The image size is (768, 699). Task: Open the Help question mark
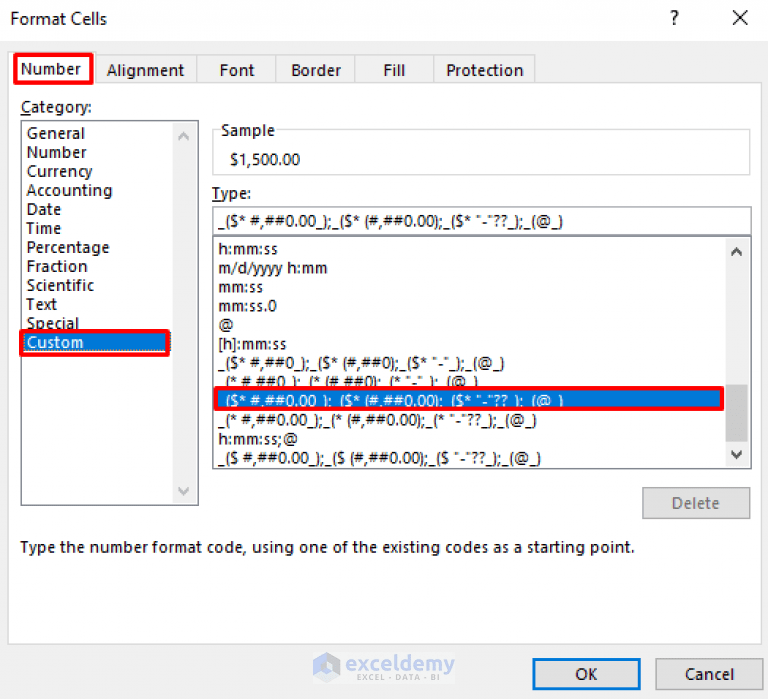coord(674,18)
